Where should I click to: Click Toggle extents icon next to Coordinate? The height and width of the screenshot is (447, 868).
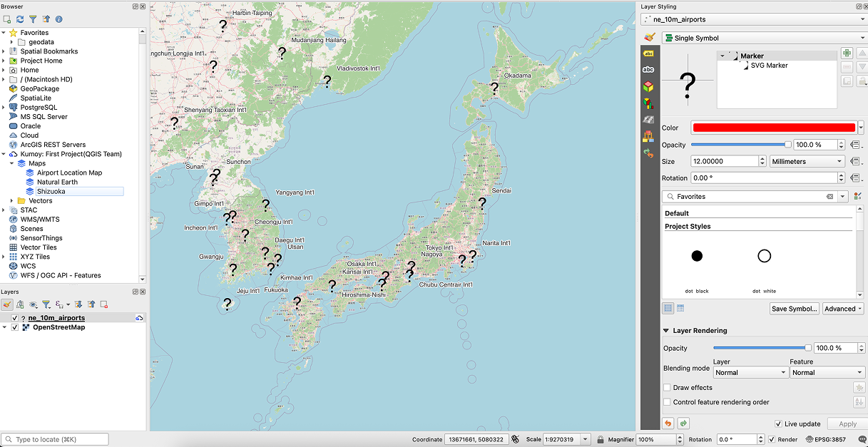point(515,439)
